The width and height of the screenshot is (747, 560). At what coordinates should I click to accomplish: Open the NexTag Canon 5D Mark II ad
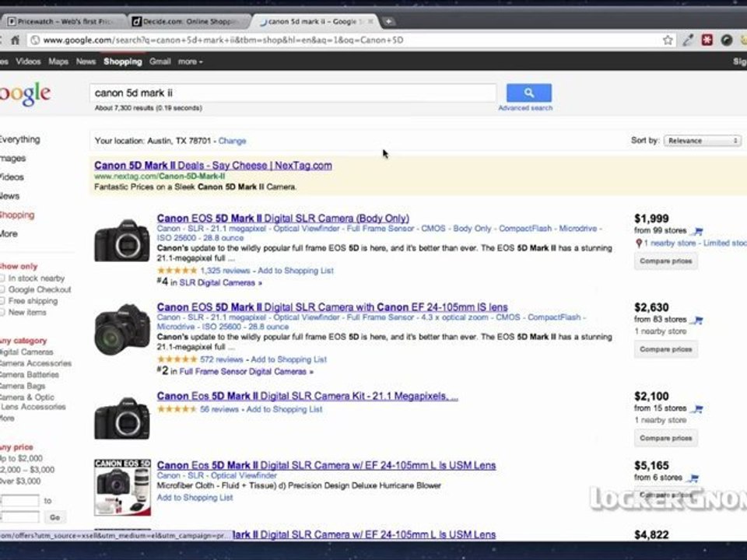(x=213, y=166)
